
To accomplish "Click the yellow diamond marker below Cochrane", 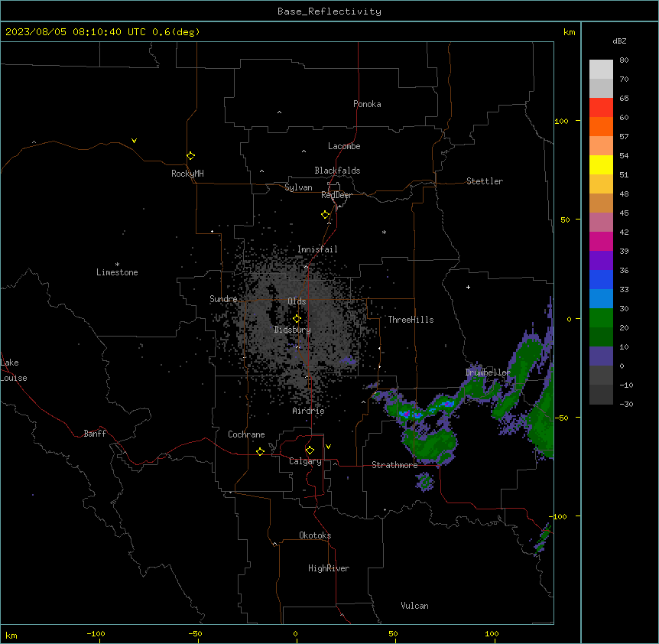I will 260,451.
